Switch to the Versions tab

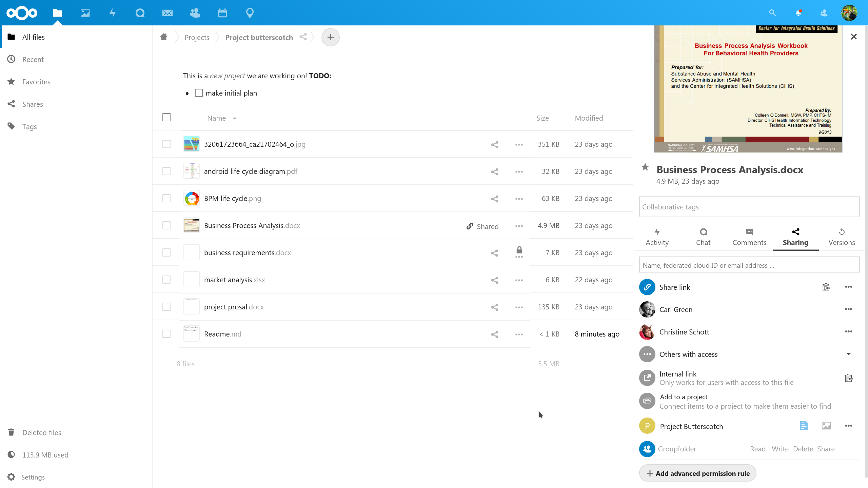pos(842,237)
